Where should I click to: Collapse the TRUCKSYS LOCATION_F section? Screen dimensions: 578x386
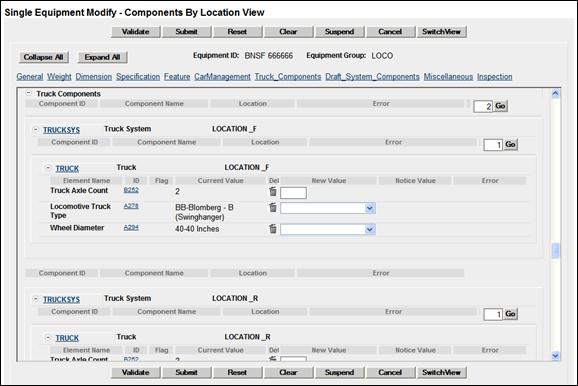(x=36, y=129)
